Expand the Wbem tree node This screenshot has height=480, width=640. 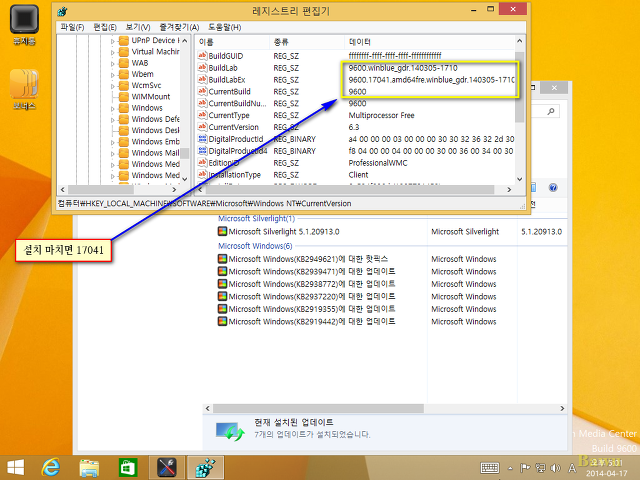click(113, 75)
